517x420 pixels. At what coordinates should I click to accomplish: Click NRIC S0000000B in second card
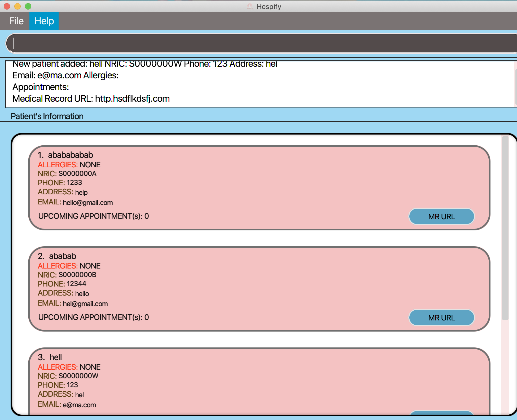point(77,275)
